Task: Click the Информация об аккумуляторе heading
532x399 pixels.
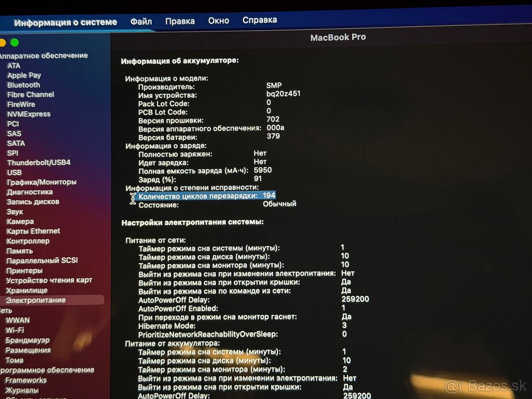Action: click(x=180, y=61)
